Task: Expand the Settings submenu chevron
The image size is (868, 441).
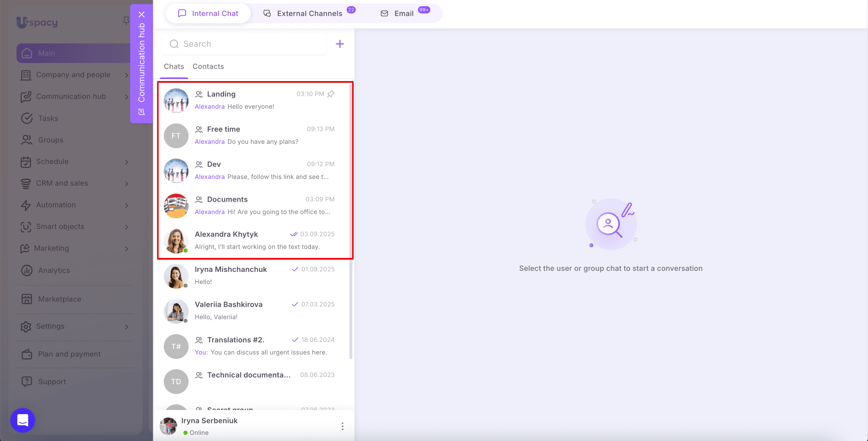Action: point(127,326)
